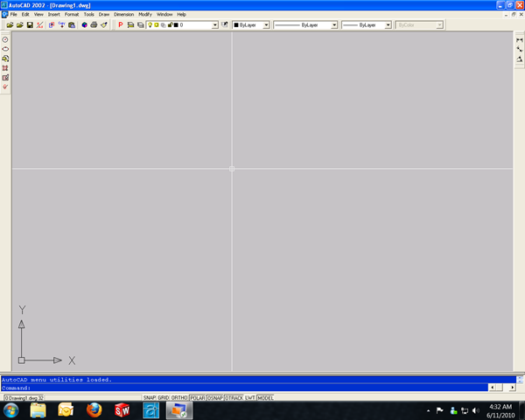
Task: Open the Format menu
Action: (x=72, y=14)
